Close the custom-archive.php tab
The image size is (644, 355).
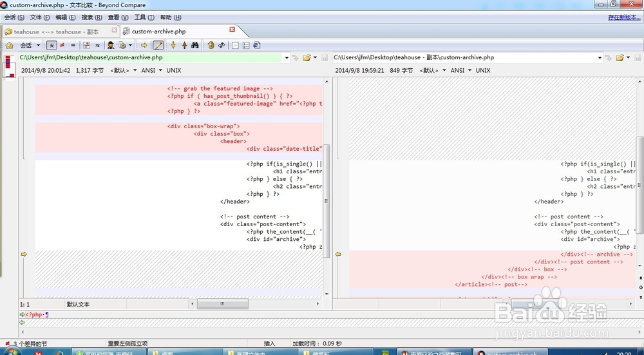pos(232,30)
